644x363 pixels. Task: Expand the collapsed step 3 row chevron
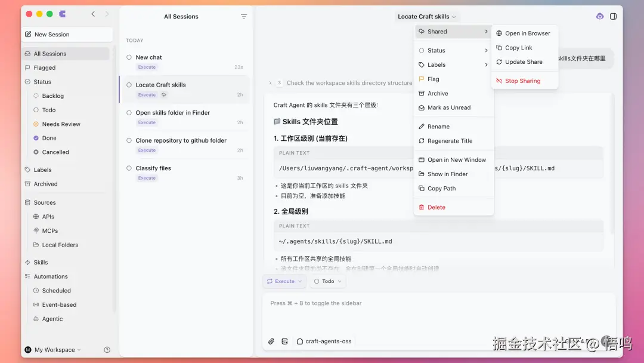pyautogui.click(x=270, y=83)
